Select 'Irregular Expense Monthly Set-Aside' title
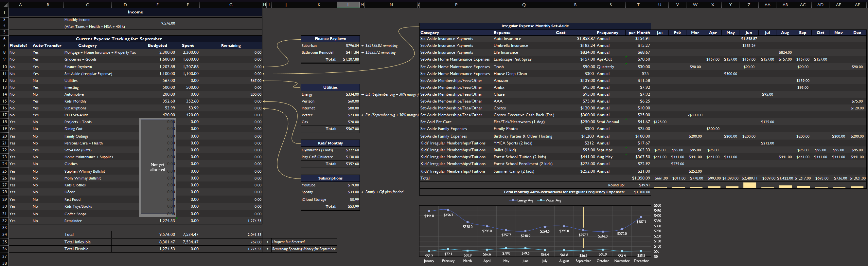This screenshot has height=266, width=868. pos(535,26)
